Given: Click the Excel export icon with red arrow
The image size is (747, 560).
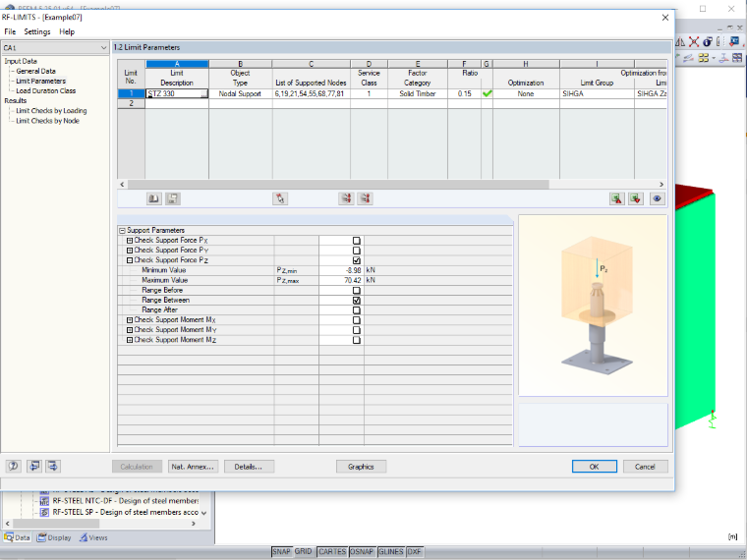Looking at the screenshot, I should [617, 198].
